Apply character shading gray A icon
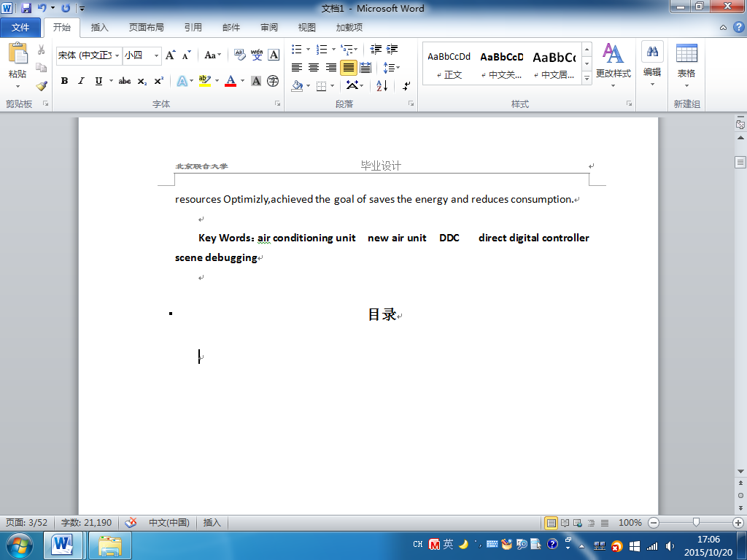The width and height of the screenshot is (747, 560). coord(256,81)
